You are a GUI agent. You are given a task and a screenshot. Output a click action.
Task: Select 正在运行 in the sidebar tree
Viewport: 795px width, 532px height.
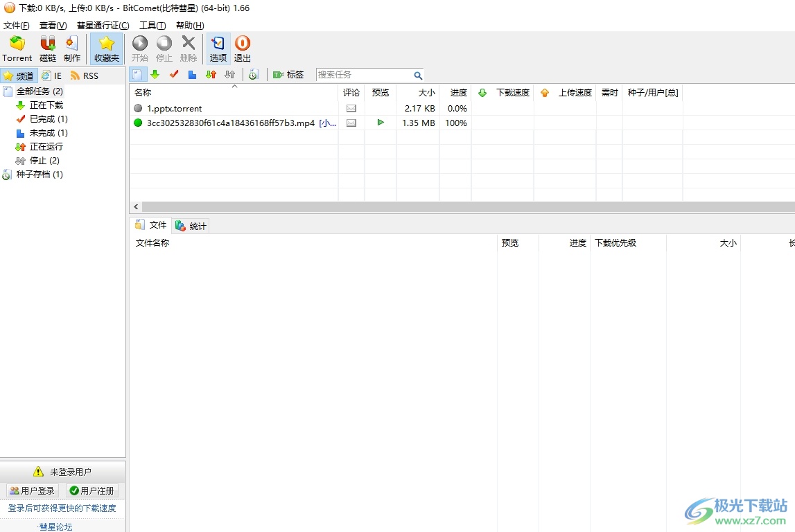46,147
